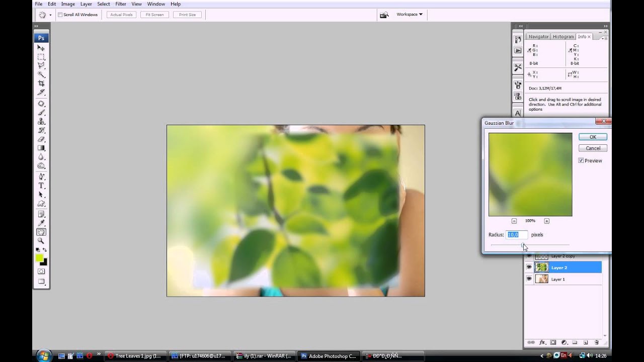Expand the collapsed toolbox arrows

(36, 26)
